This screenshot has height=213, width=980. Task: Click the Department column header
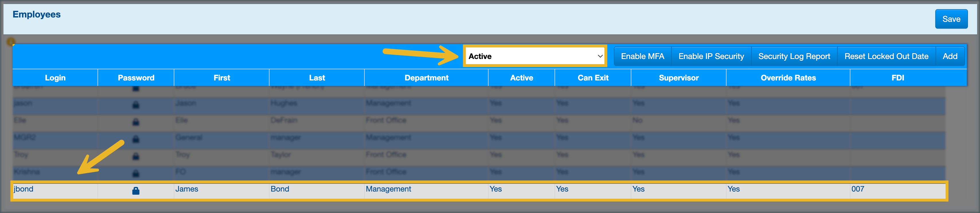pos(426,78)
